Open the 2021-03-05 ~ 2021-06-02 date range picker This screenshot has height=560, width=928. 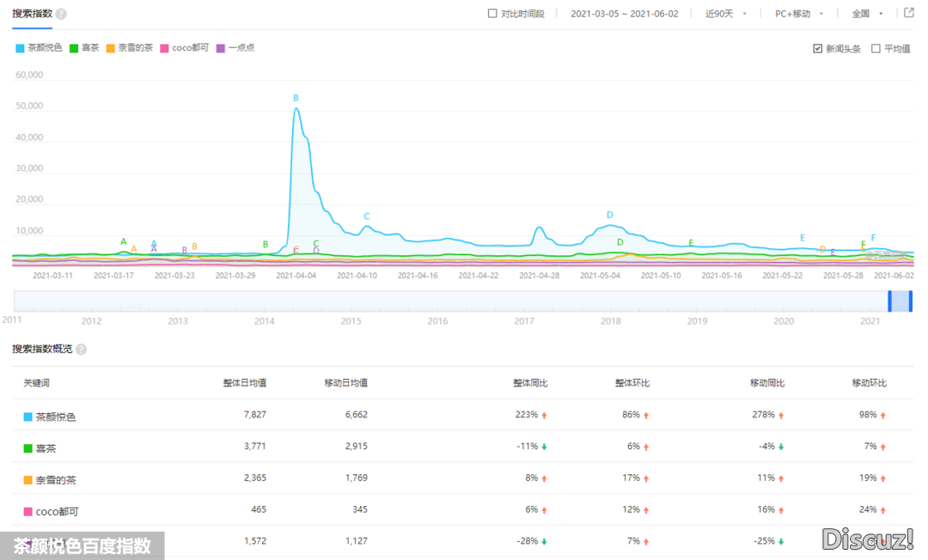tap(625, 14)
